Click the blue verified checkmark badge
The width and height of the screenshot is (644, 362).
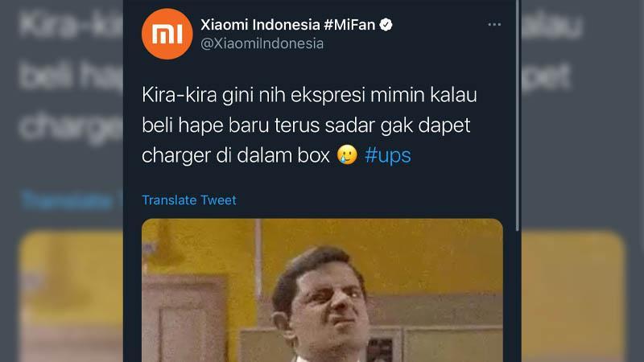tap(386, 25)
